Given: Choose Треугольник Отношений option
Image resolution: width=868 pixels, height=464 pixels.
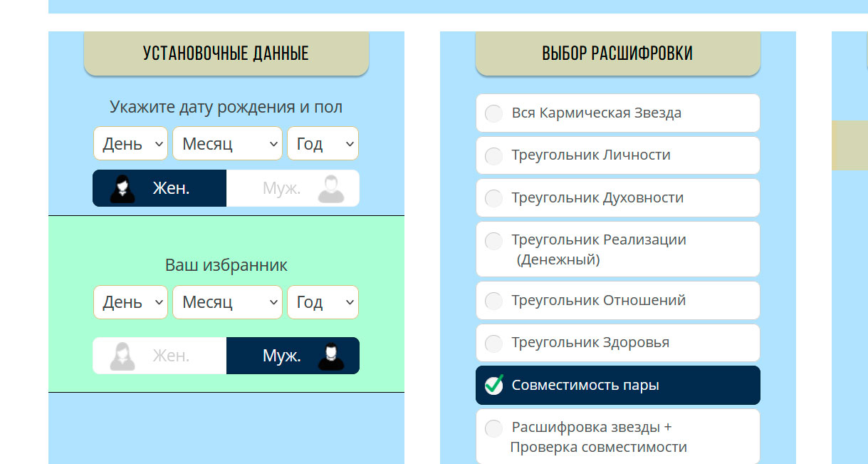Looking at the screenshot, I should click(x=617, y=300).
